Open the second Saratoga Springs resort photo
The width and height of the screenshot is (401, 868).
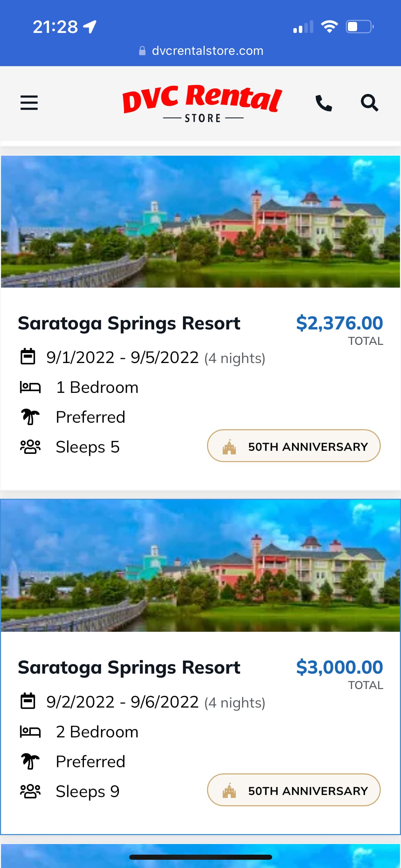200,566
